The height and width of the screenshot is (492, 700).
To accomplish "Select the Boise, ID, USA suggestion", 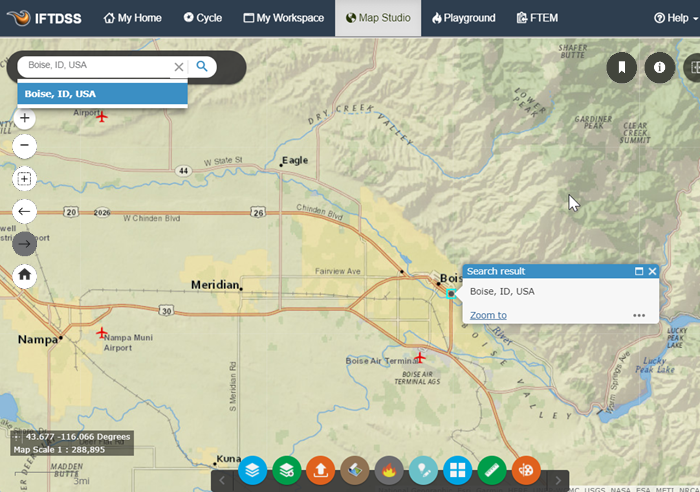I will [x=102, y=94].
